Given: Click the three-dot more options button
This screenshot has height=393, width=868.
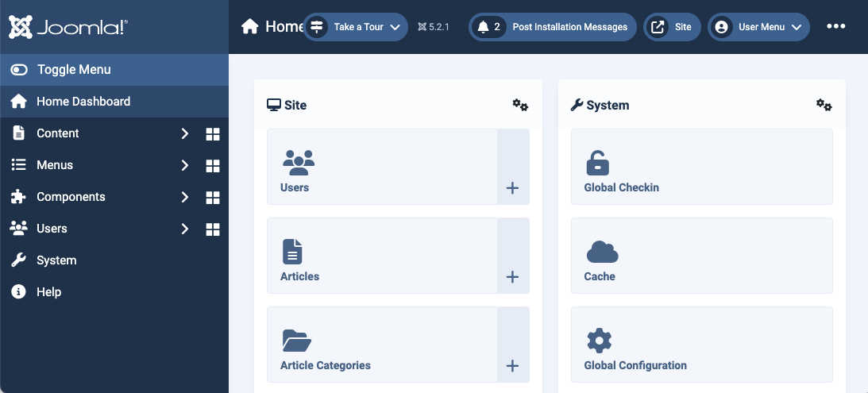Looking at the screenshot, I should [835, 26].
